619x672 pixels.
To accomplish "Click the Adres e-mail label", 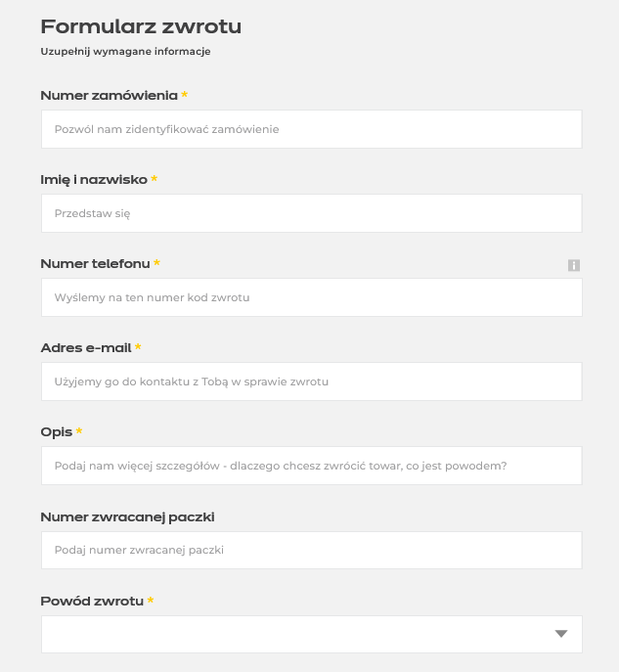I will [86, 347].
